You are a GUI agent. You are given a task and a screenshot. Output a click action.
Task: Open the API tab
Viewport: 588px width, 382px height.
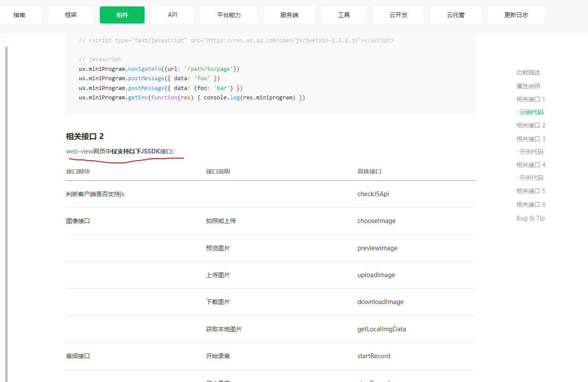[x=172, y=15]
